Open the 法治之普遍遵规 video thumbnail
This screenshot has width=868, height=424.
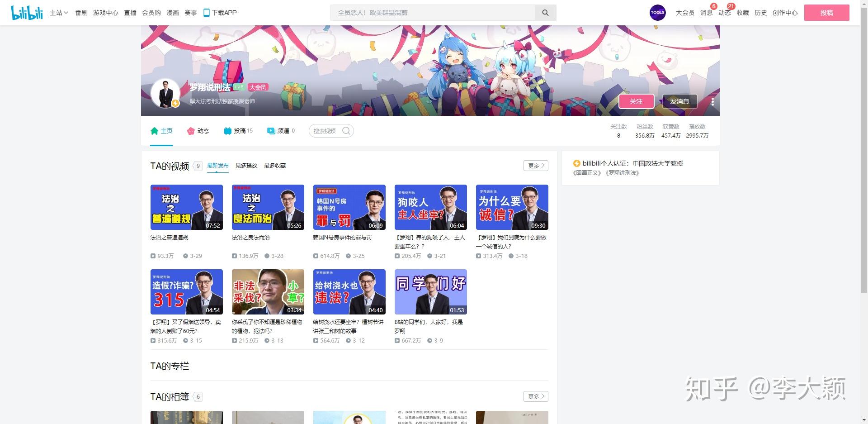pyautogui.click(x=187, y=207)
